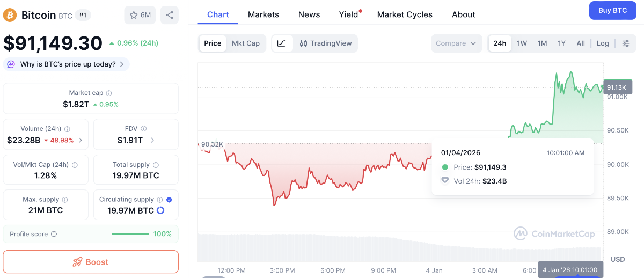This screenshot has width=644, height=278.
Task: Click the share icon next to Bitcoin
Action: (x=170, y=15)
